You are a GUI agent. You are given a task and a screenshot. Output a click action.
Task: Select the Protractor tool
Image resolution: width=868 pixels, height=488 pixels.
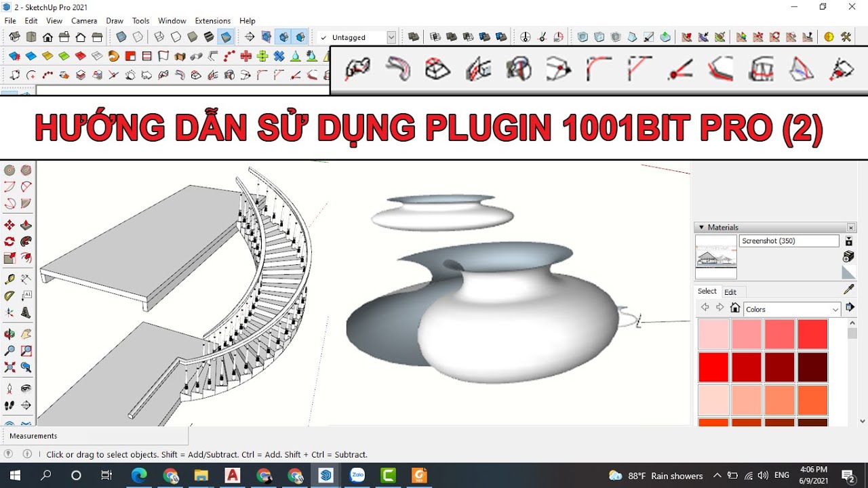(9, 296)
